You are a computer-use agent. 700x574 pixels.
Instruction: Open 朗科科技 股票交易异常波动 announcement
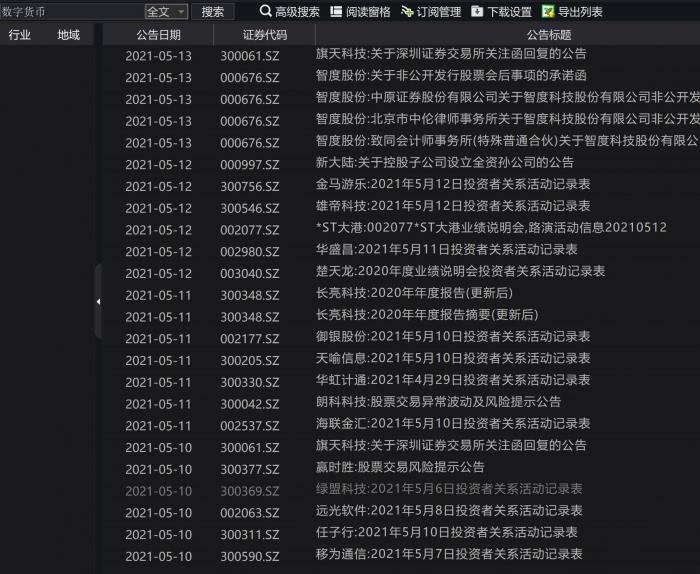pyautogui.click(x=438, y=402)
